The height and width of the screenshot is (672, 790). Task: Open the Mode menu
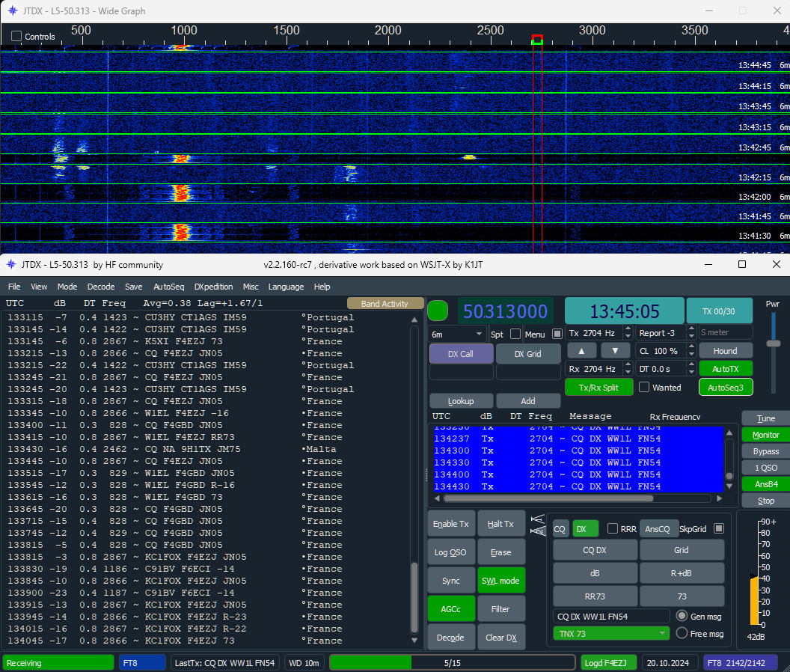click(x=67, y=287)
